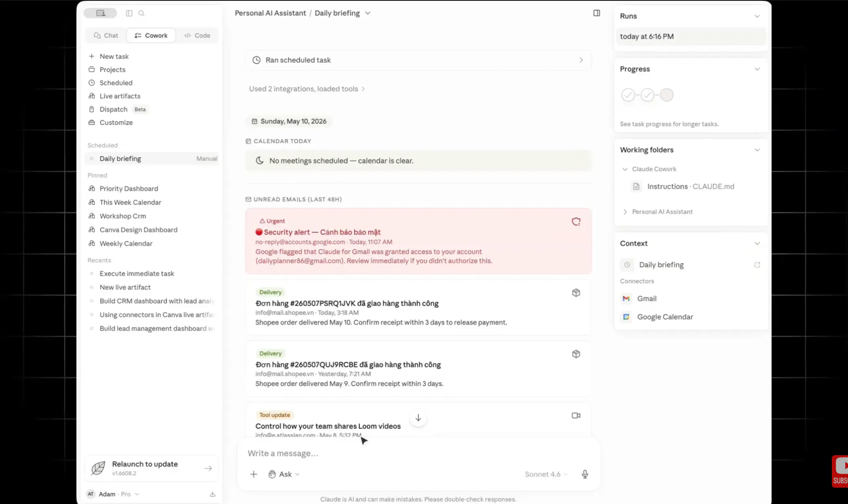848x504 pixels.
Task: Click the Gmail connector
Action: coord(639,299)
